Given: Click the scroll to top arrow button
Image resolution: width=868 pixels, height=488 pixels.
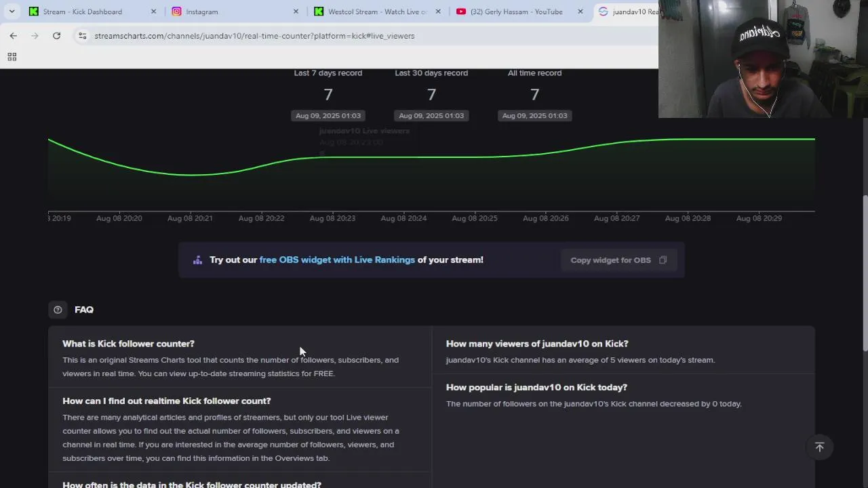Looking at the screenshot, I should pyautogui.click(x=819, y=447).
